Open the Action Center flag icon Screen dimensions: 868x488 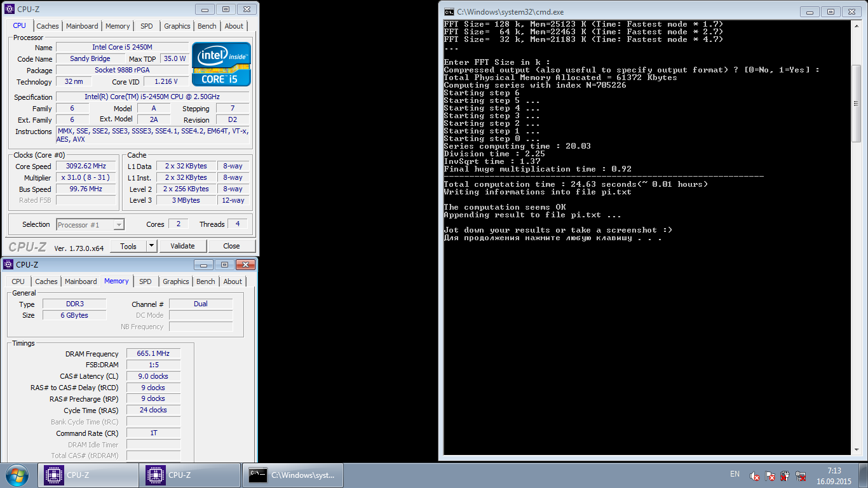[770, 475]
